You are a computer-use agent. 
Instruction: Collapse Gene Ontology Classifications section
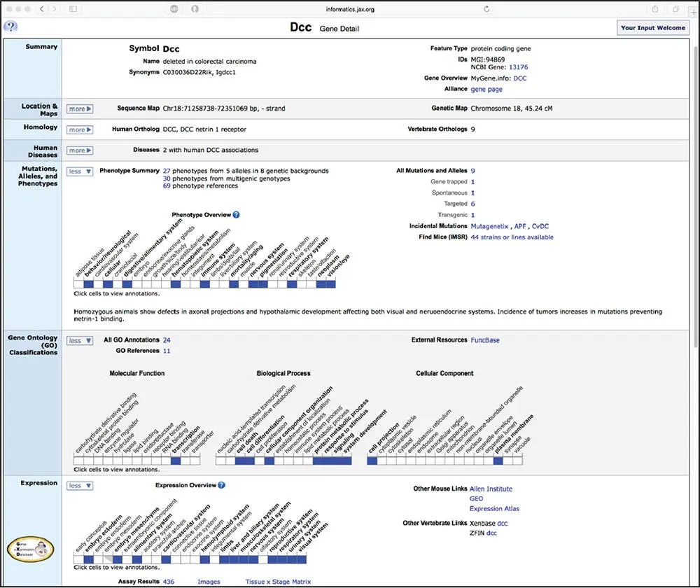pyautogui.click(x=80, y=341)
